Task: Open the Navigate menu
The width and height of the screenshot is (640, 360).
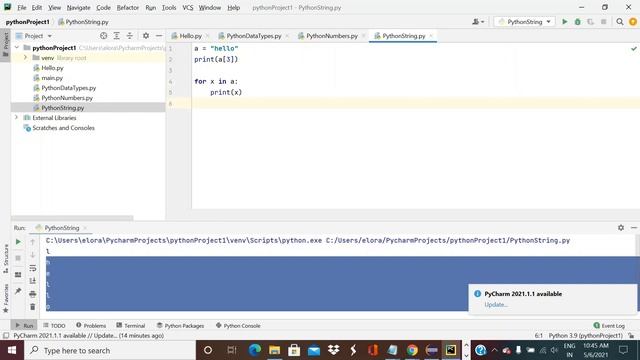Action: 78,7
